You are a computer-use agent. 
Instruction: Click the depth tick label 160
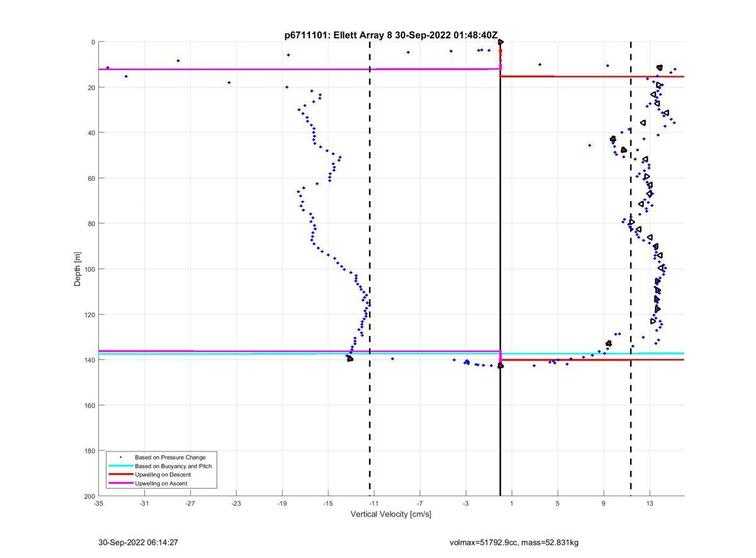tap(89, 405)
